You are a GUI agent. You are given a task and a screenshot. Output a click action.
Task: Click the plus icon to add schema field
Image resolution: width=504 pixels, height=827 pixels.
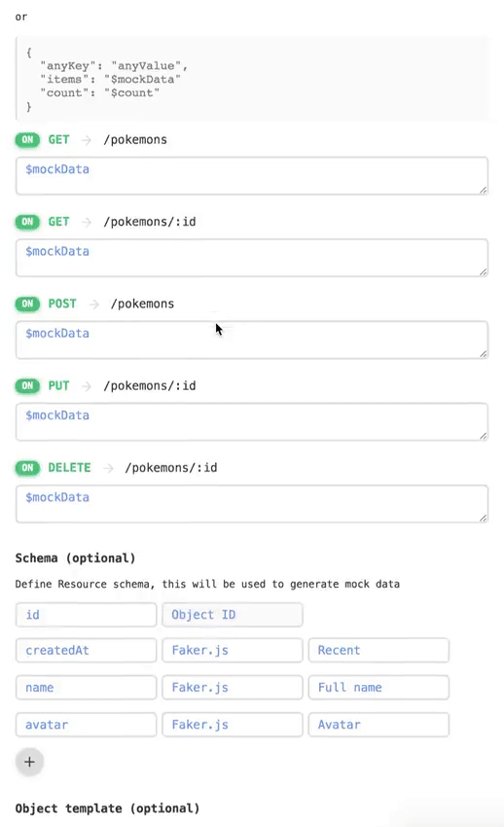[x=29, y=762]
